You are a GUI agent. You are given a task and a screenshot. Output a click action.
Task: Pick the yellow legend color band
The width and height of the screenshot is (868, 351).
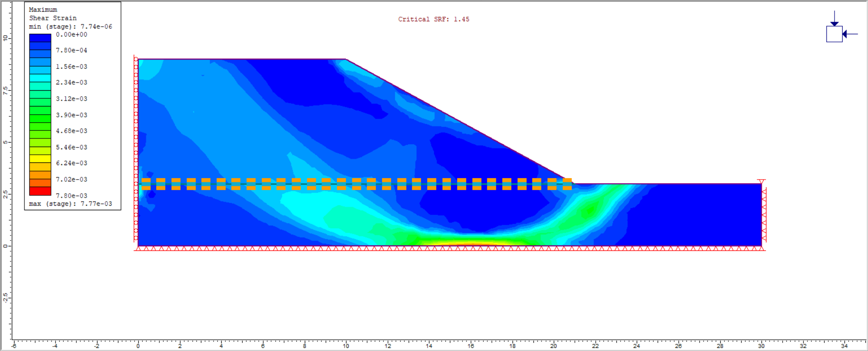point(40,158)
